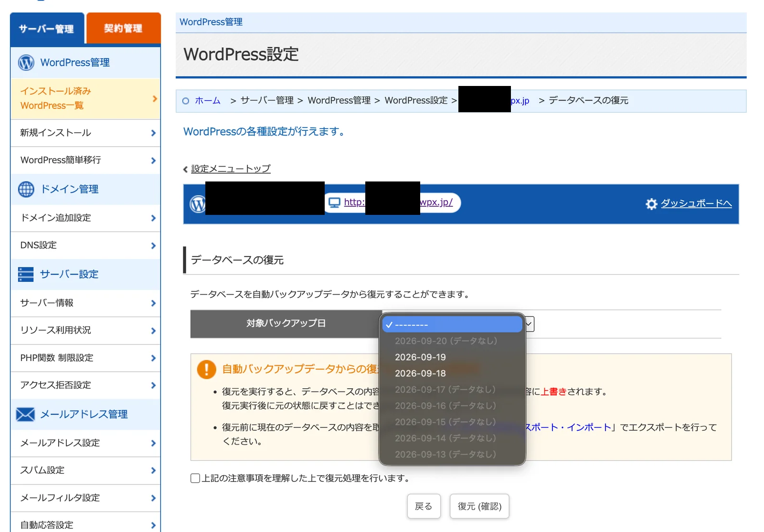Click the 戻る button

pos(424,506)
